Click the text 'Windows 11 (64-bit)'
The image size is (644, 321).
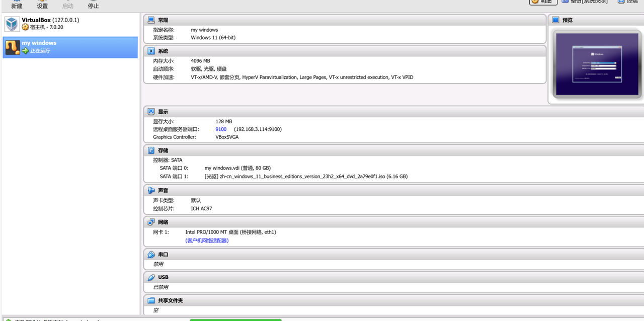[213, 38]
